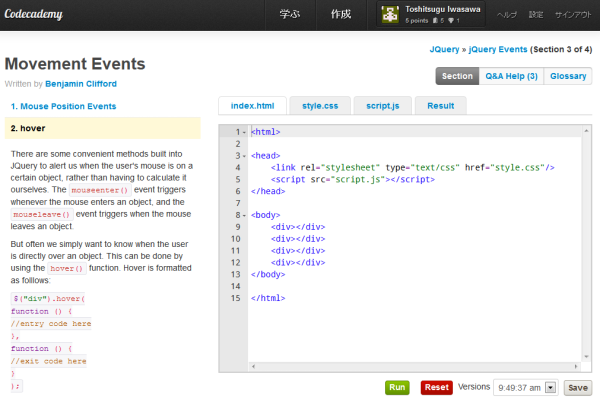Click the </body> tag on line 13
This screenshot has height=399, width=600.
click(x=268, y=274)
